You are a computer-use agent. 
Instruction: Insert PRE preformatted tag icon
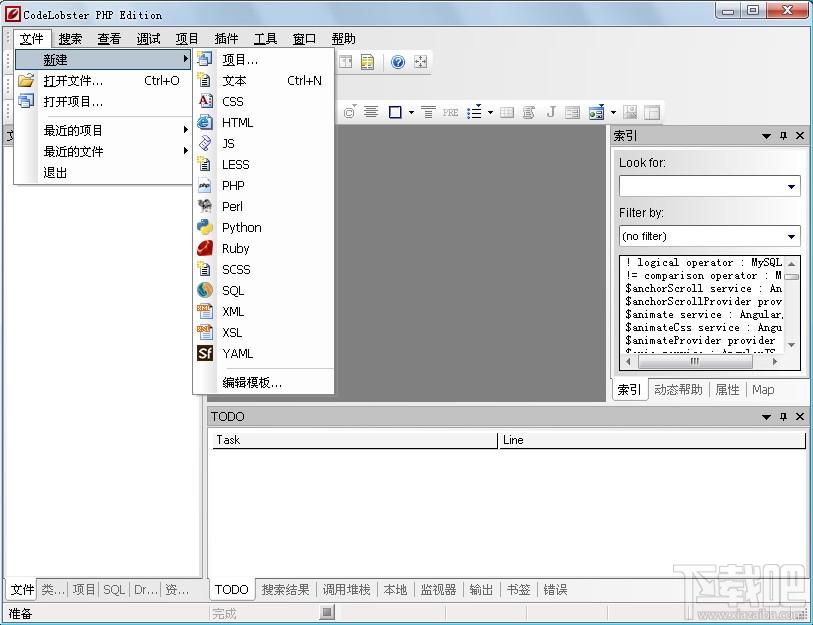pos(450,112)
